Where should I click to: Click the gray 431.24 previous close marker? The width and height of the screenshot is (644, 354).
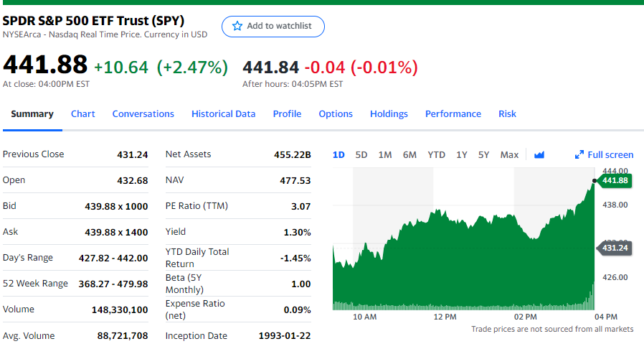(x=615, y=248)
